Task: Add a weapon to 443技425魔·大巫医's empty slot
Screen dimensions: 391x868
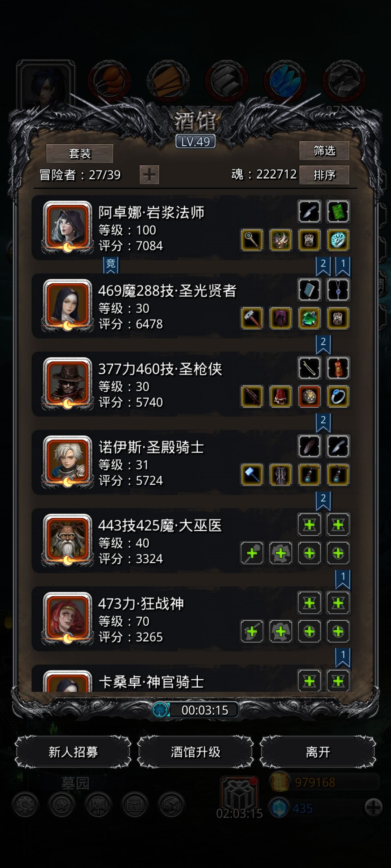Action: [252, 553]
